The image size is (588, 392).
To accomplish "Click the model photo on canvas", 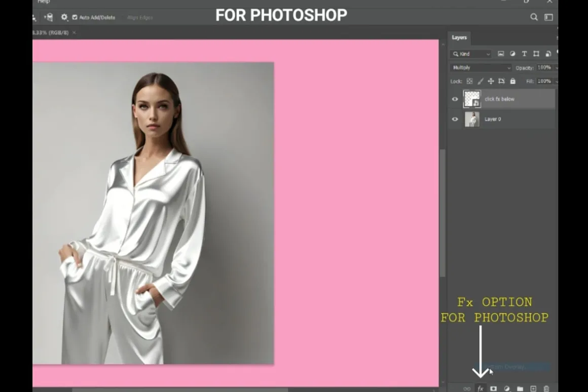I will click(153, 213).
